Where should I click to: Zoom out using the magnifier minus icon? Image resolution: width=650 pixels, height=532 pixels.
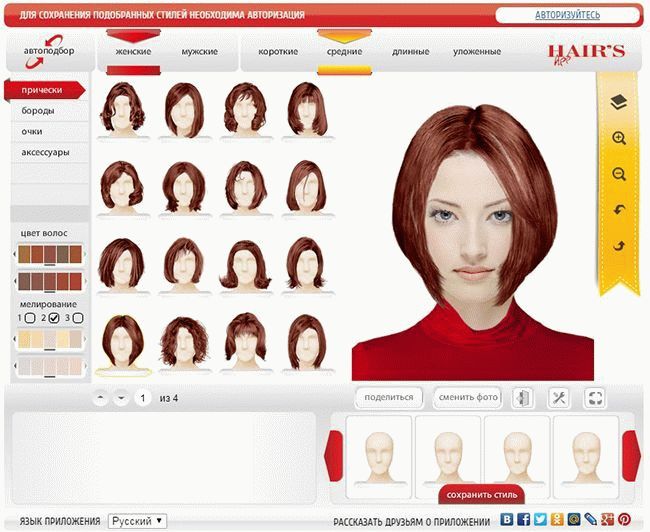[618, 174]
